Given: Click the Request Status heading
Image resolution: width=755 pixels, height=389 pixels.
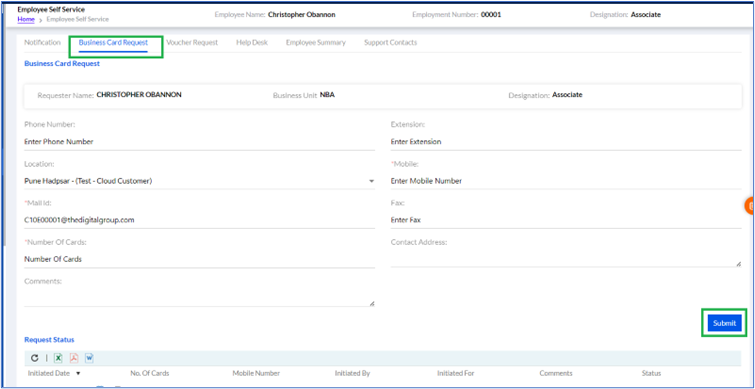Looking at the screenshot, I should 49,340.
